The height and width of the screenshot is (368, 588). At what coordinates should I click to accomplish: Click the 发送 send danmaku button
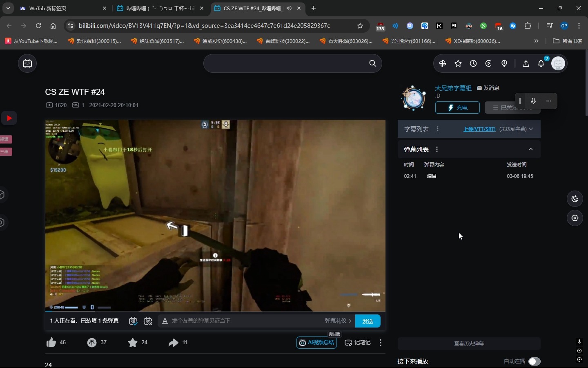click(x=368, y=321)
